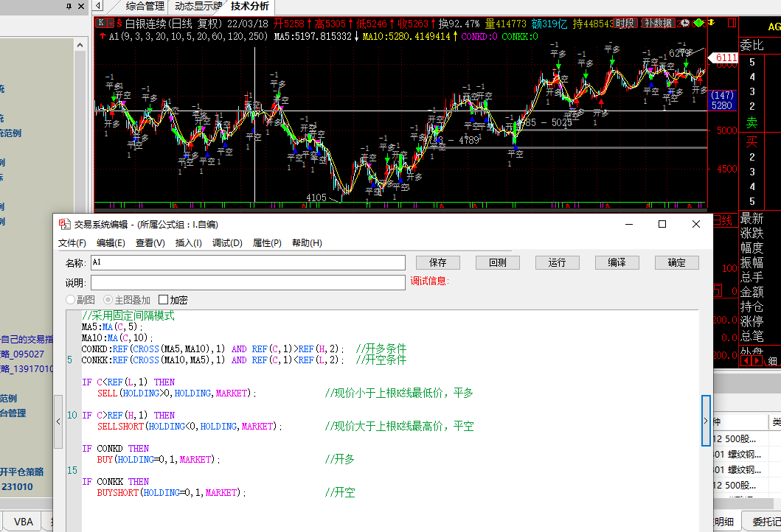This screenshot has width=781, height=532.
Task: Select the 副图 radio button
Action: click(70, 300)
